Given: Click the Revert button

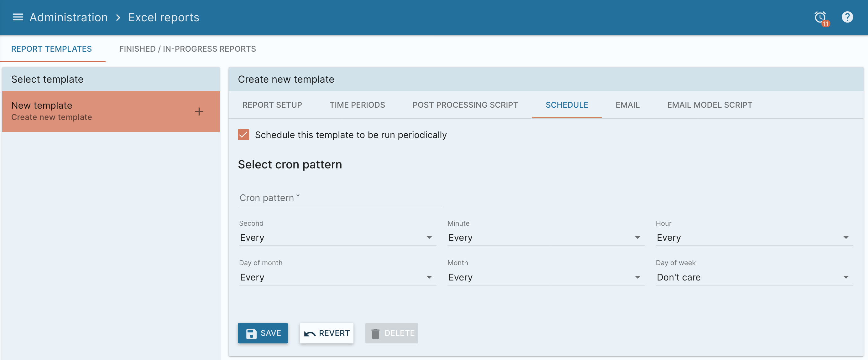Looking at the screenshot, I should [x=327, y=333].
